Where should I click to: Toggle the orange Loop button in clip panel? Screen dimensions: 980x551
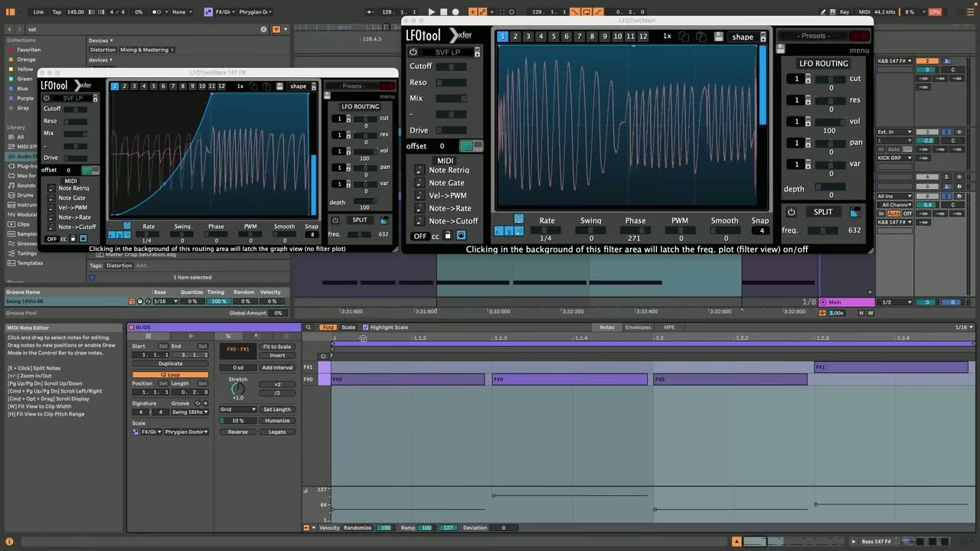170,375
